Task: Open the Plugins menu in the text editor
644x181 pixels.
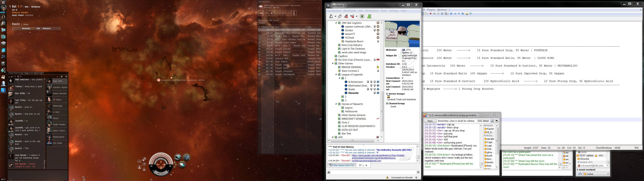Action: click(x=431, y=10)
